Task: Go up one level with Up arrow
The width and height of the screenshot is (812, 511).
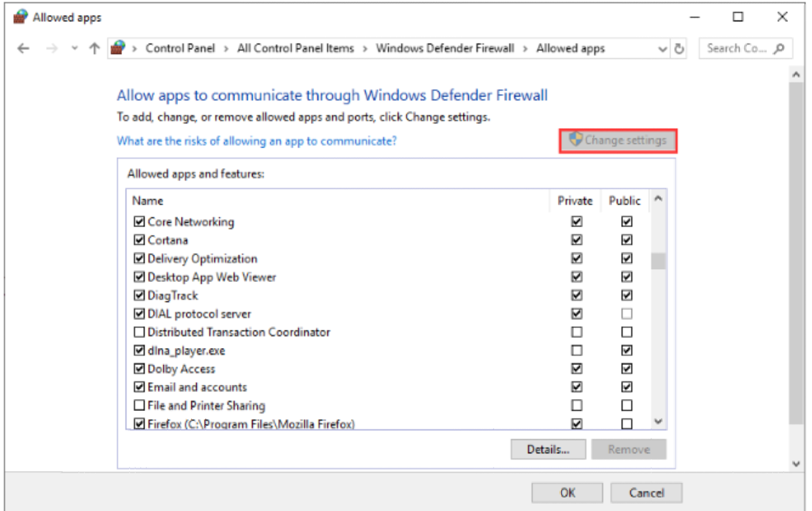Action: coord(94,48)
